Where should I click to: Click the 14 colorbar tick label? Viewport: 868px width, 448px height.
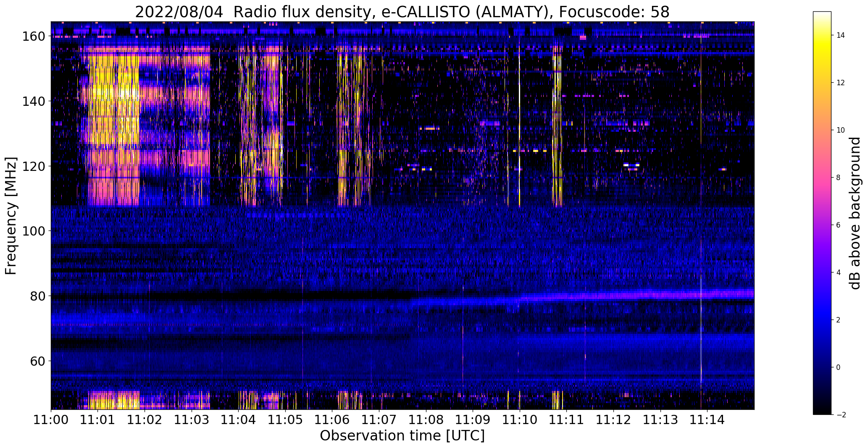click(x=841, y=35)
